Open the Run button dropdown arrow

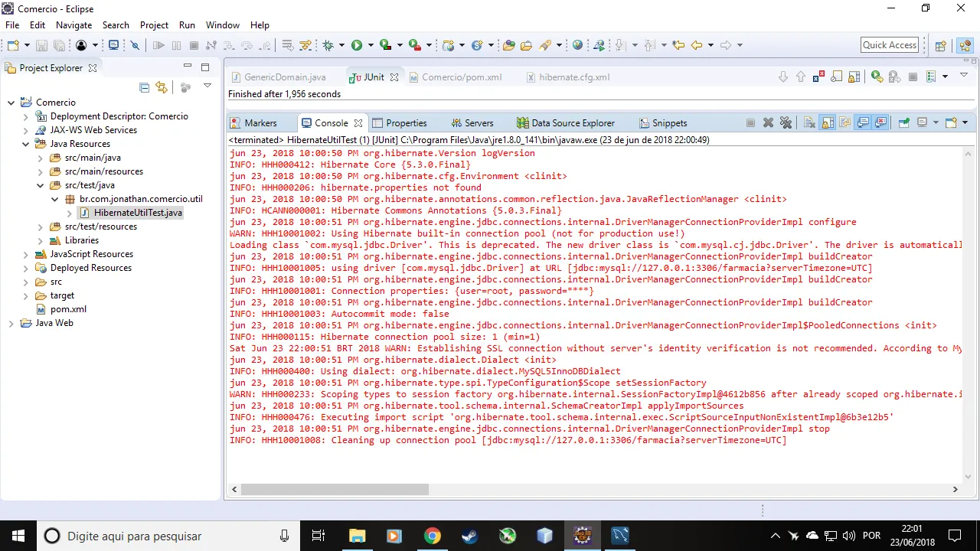pyautogui.click(x=370, y=45)
